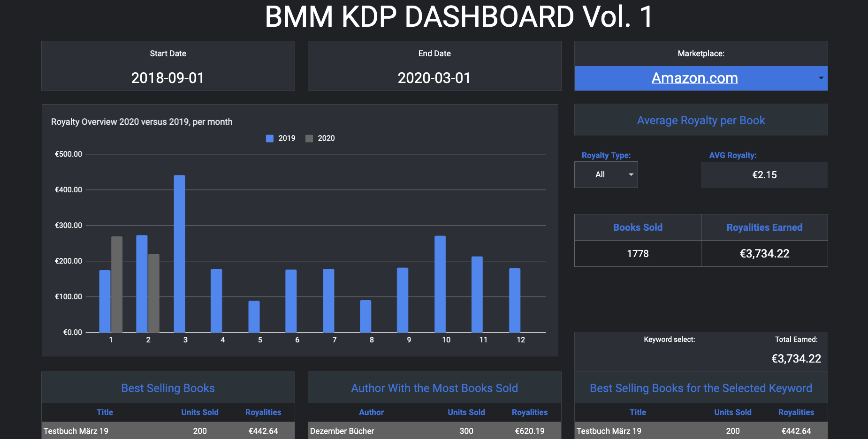This screenshot has height=439, width=868.
Task: Click the Author column header
Action: click(371, 412)
